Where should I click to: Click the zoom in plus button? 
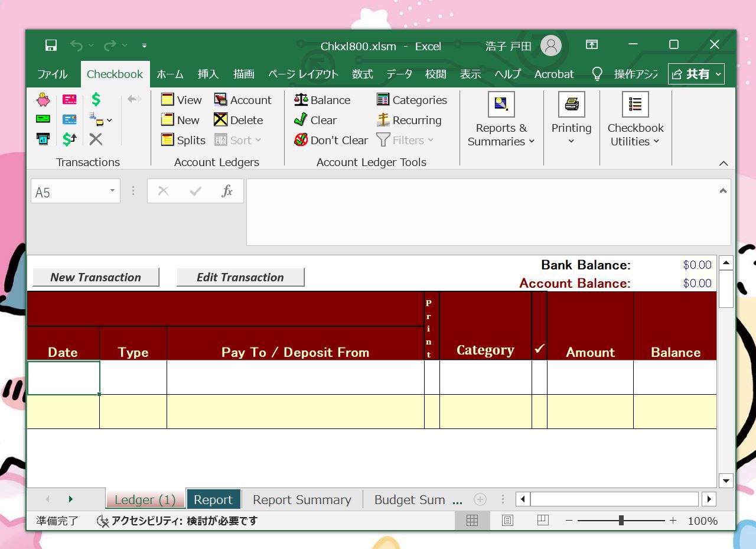(x=673, y=520)
